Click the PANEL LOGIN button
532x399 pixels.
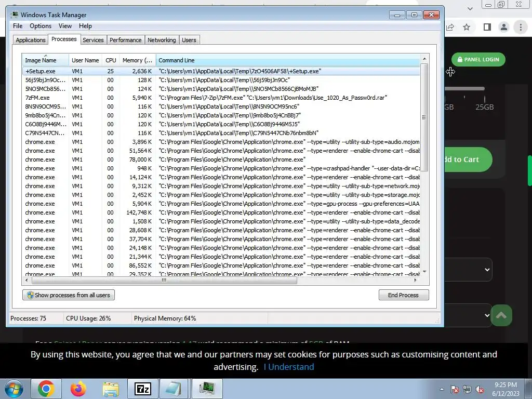point(478,59)
